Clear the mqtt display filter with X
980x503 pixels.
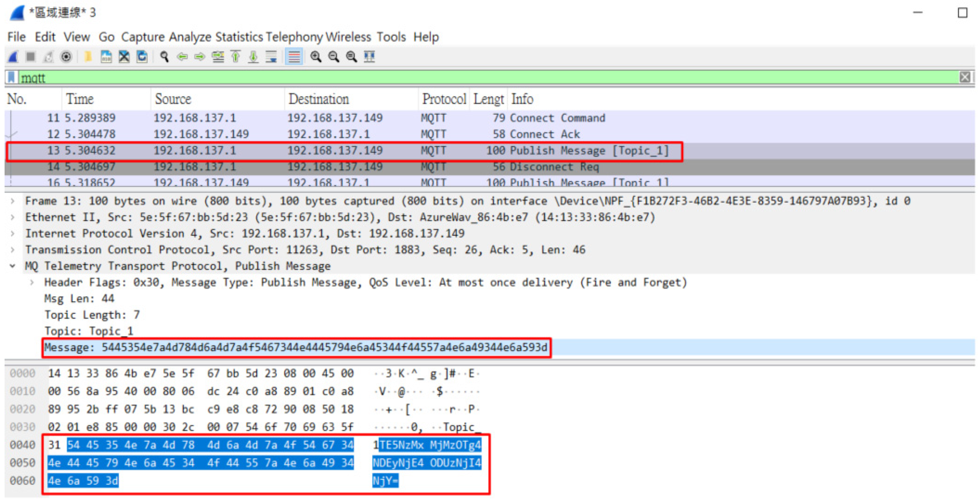click(964, 78)
